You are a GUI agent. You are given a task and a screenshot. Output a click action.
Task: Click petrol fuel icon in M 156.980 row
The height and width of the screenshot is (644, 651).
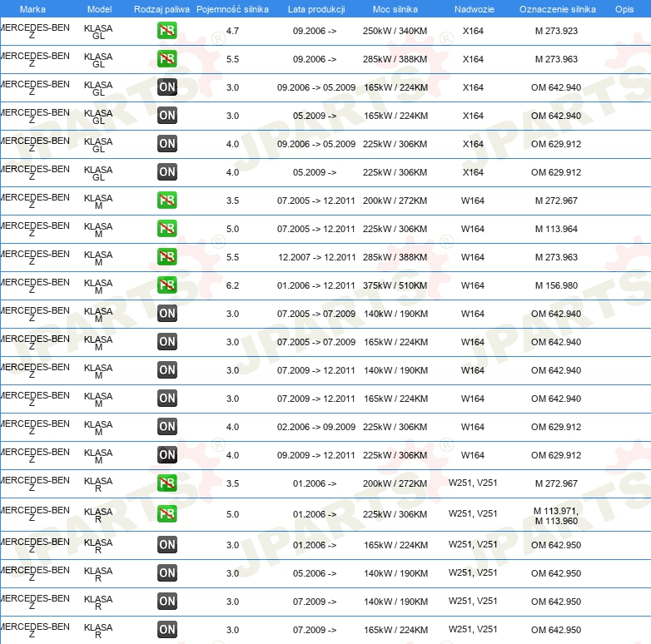166,285
